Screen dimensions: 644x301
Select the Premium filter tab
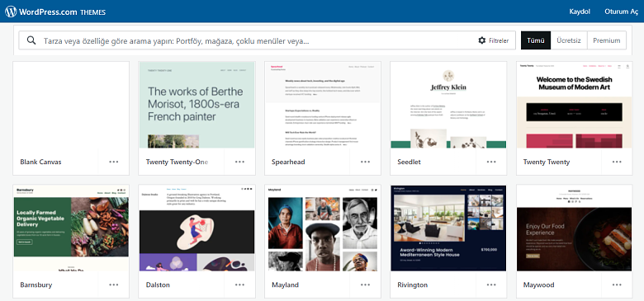pos(607,40)
